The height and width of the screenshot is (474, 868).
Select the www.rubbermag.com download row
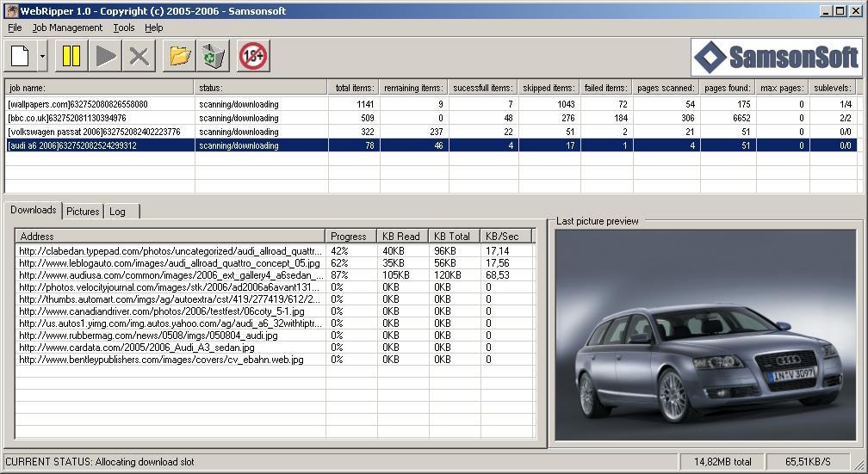275,335
